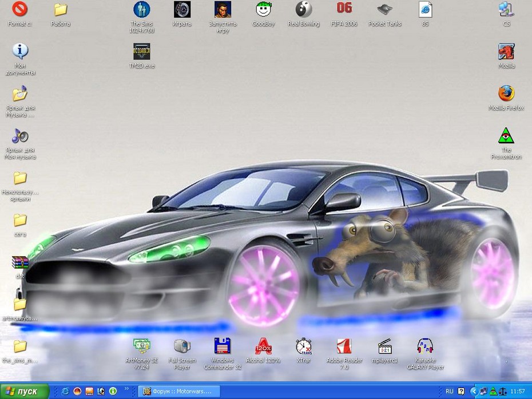This screenshot has width=532, height=399.
Task: Click the scales tray icon
Action: click(x=503, y=391)
